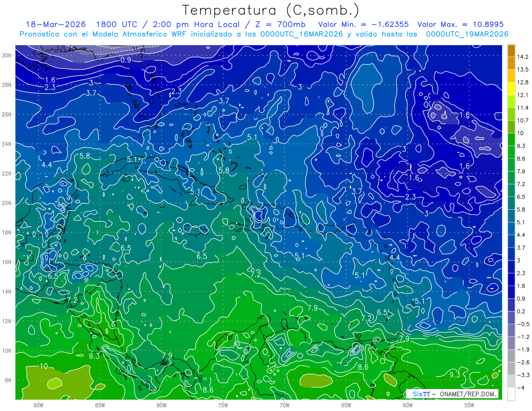Click green swatch between 9.3 and 10
Viewport: 532px width, 411px height.
511,140
